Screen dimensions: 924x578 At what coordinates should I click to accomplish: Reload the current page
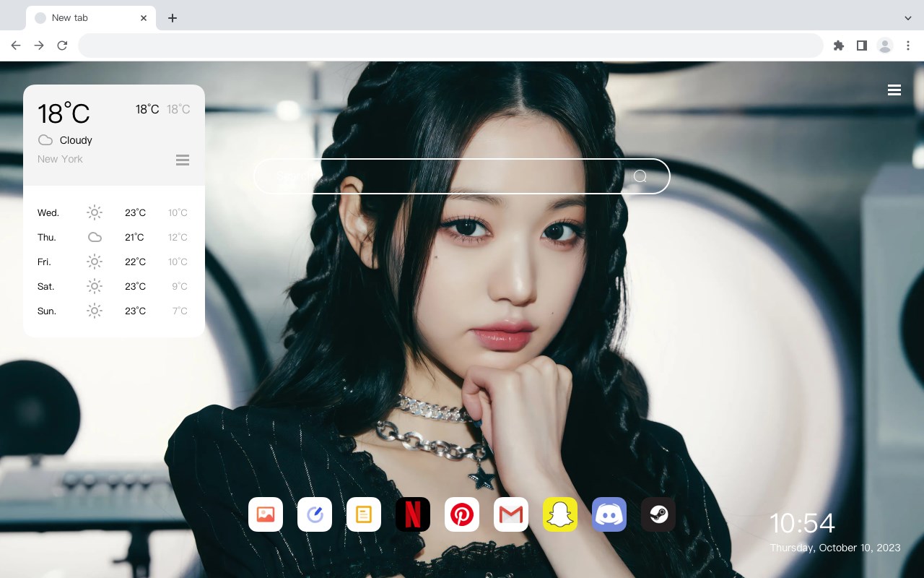[62, 46]
